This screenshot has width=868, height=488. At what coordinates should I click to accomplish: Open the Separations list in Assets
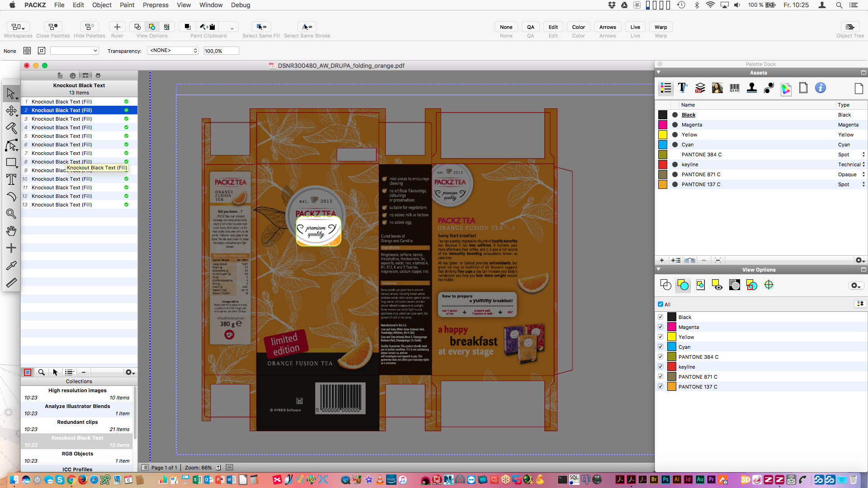click(665, 88)
